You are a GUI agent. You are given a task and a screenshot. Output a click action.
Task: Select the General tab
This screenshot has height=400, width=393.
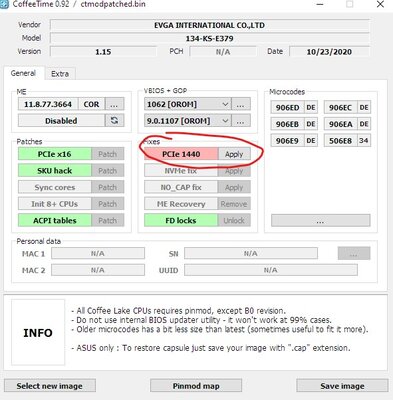(x=23, y=73)
